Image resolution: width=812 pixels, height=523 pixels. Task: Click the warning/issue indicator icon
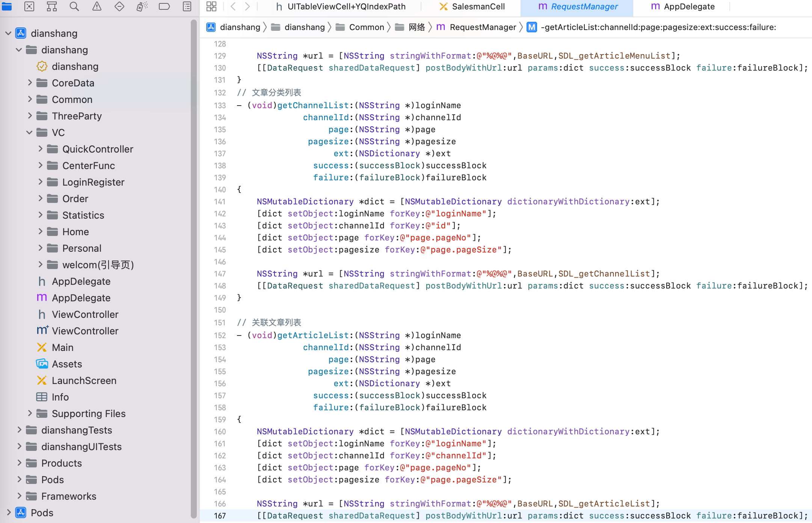click(96, 7)
